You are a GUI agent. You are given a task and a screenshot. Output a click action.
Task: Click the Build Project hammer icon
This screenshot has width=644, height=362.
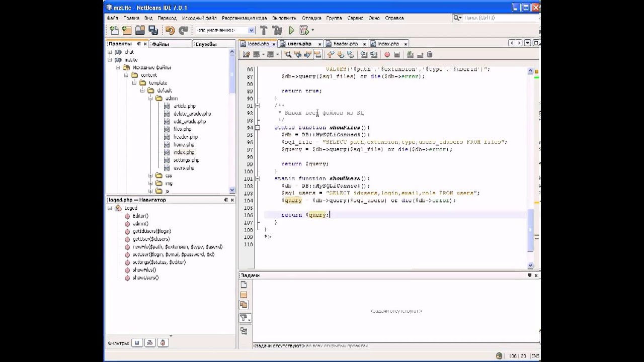[263, 31]
